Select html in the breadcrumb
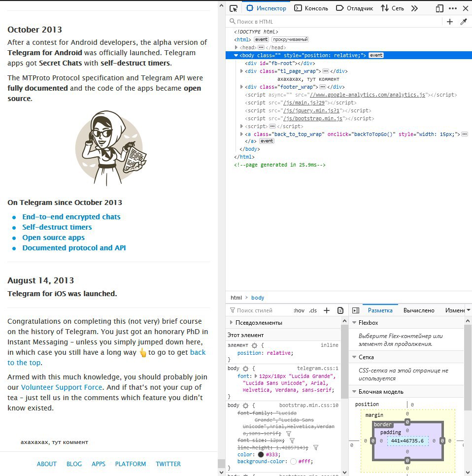Viewport: 472px width, 476px height. click(x=236, y=298)
